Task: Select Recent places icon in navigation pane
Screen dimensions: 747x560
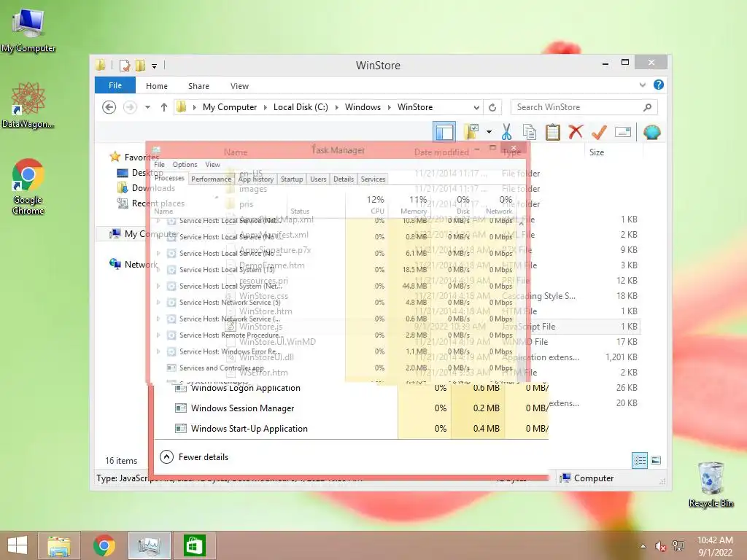Action: coord(123,203)
